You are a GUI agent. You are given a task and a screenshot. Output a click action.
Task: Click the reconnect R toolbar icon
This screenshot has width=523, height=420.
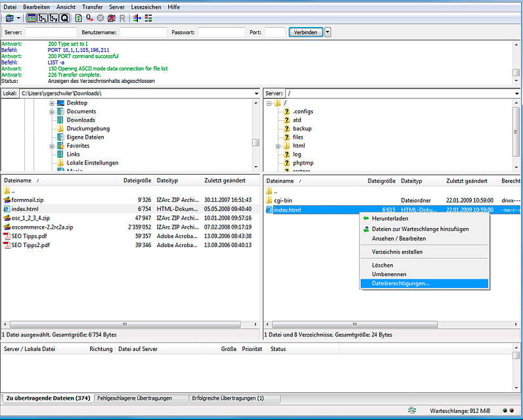point(122,18)
